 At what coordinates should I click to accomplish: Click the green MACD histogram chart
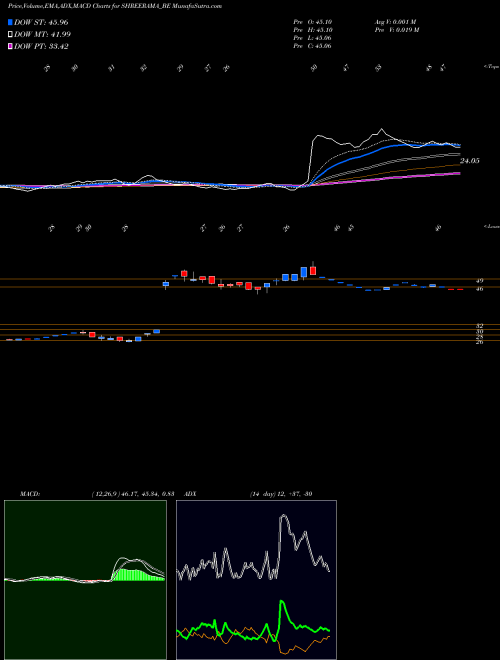click(85, 580)
